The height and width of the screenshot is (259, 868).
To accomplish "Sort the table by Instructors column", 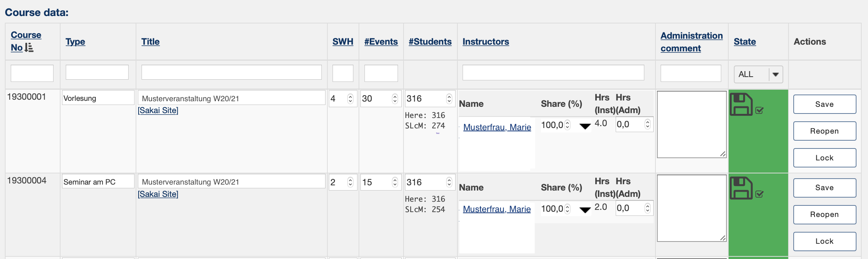I will pos(486,42).
